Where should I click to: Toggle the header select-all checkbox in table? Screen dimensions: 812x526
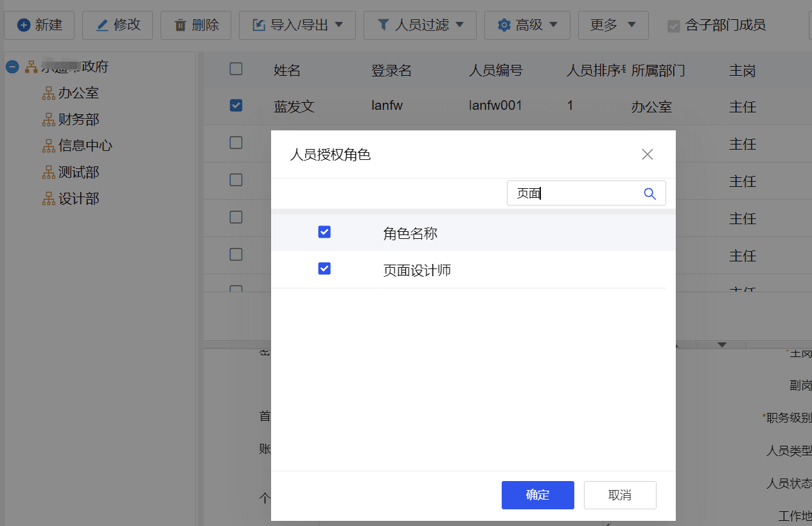(236, 69)
